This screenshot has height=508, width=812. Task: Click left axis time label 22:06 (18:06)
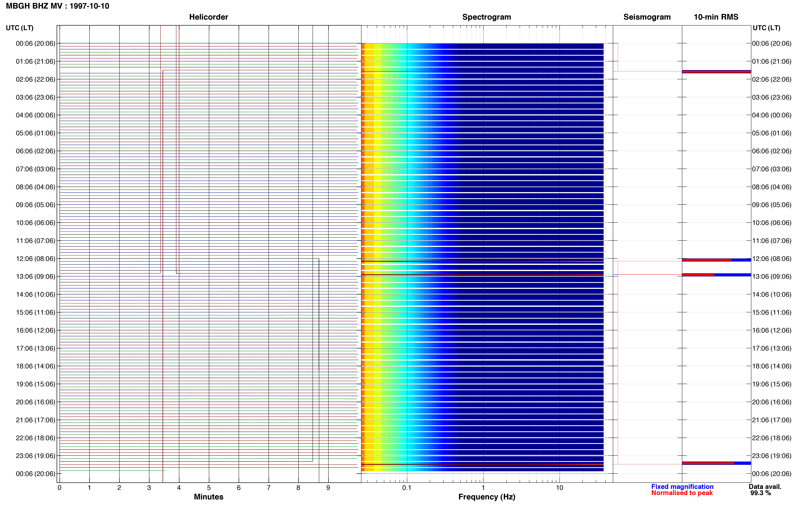coord(36,438)
